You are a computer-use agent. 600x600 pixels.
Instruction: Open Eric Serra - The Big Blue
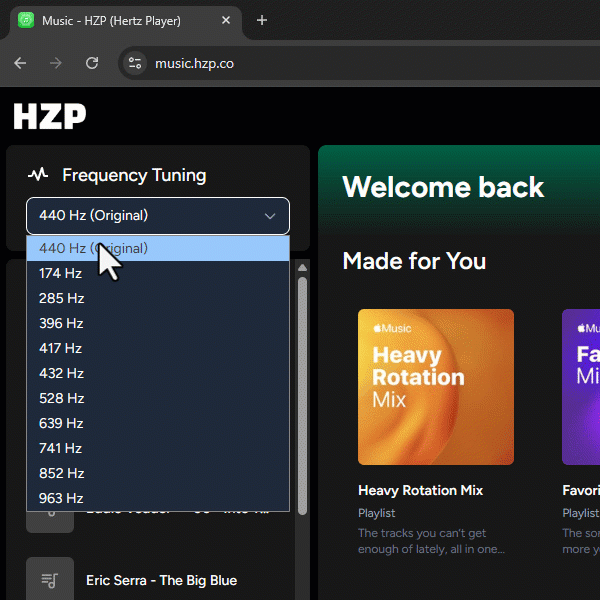[x=161, y=580]
